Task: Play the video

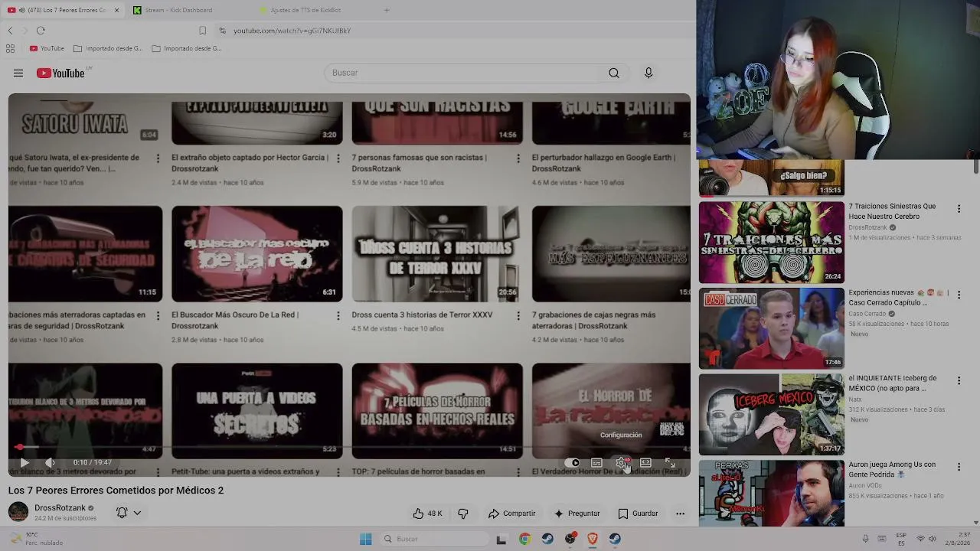Action: tap(24, 462)
